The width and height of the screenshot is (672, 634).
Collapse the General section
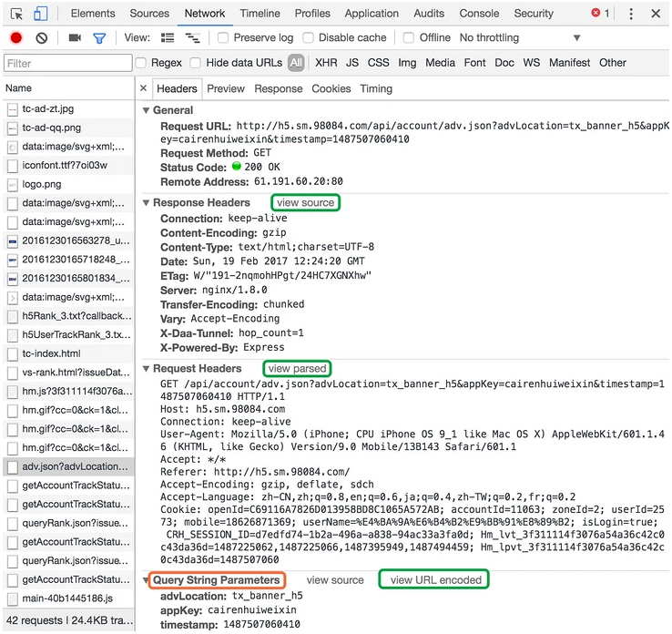[146, 110]
